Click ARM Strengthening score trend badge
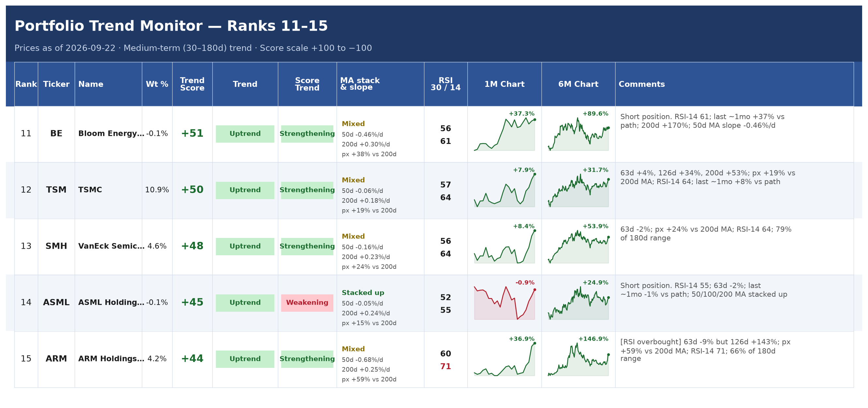 (x=307, y=359)
